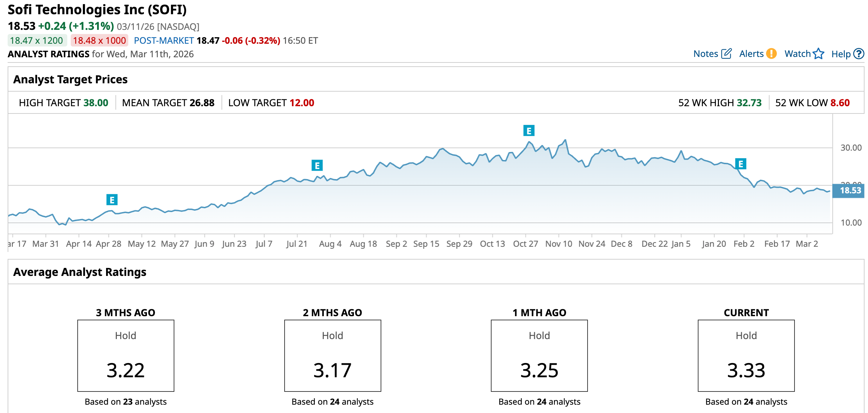868x413 pixels.
Task: Click the POST-MARKET label
Action: tap(164, 41)
